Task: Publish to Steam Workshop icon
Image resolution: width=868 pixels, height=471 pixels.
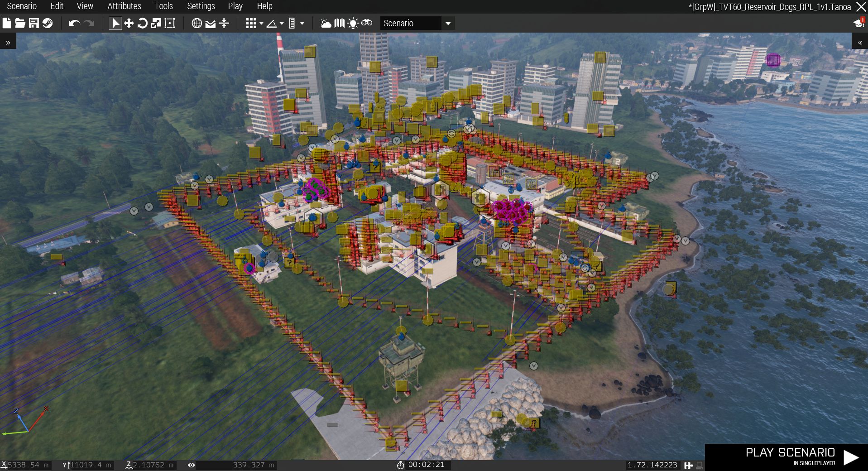Action: click(48, 23)
